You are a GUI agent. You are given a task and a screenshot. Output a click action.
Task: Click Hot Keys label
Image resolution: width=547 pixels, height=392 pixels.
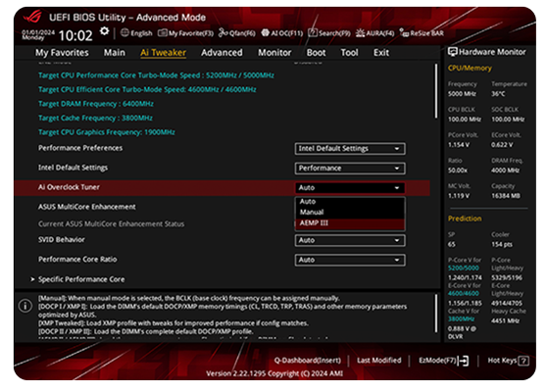pos(502,361)
